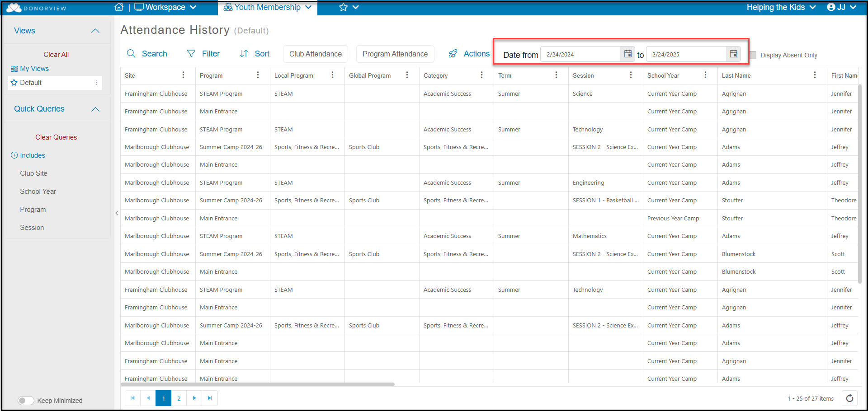Click the Mathematics session cell

(x=605, y=236)
